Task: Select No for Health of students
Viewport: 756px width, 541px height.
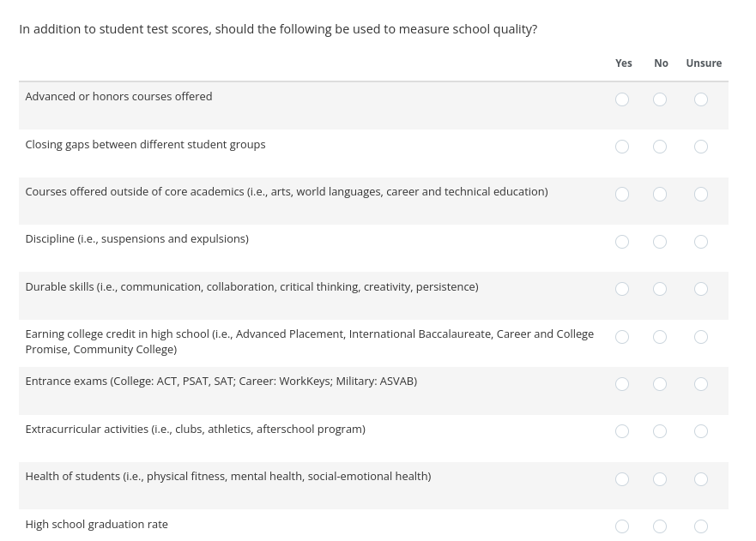Action: (660, 479)
